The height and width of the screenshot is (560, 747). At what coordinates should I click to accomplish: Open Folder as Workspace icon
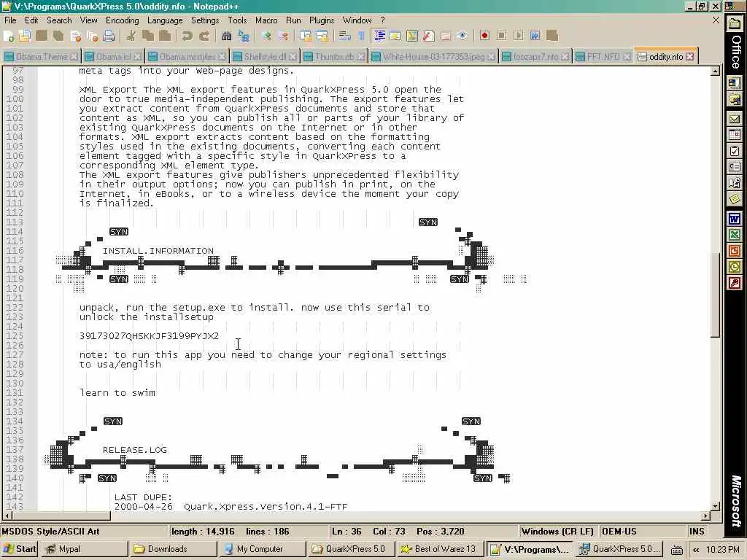click(446, 36)
